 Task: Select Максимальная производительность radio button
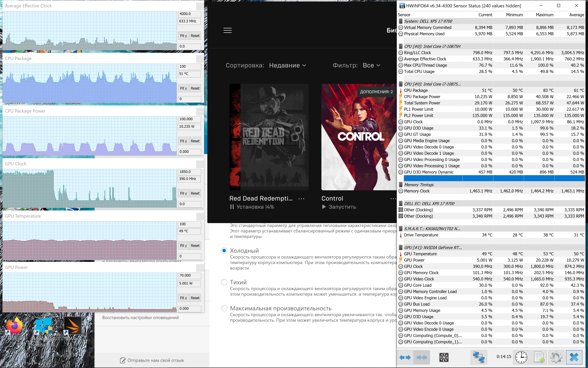tap(224, 308)
